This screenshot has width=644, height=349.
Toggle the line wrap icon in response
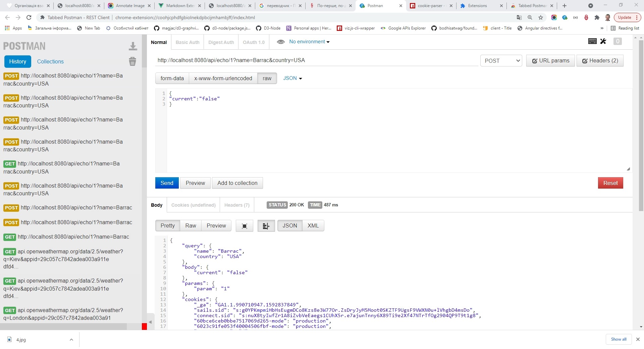(x=266, y=226)
